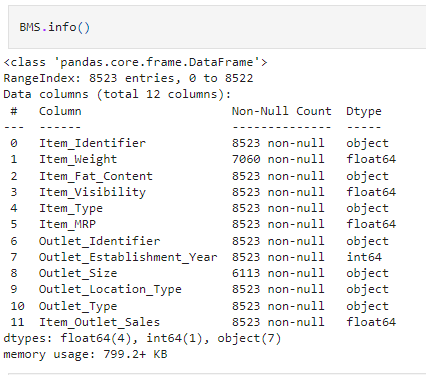Click the Item_Visibility float64 dtype
The image size is (426, 375).
pos(371,192)
